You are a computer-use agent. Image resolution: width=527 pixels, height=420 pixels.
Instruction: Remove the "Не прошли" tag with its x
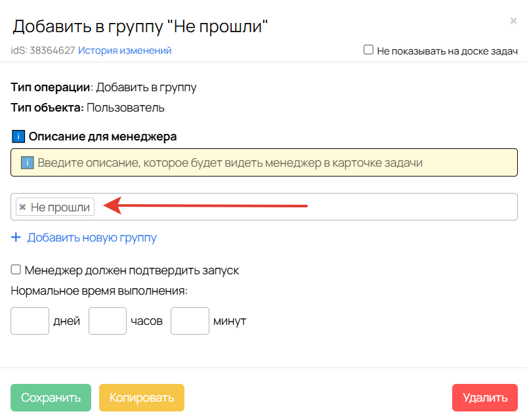[22, 207]
